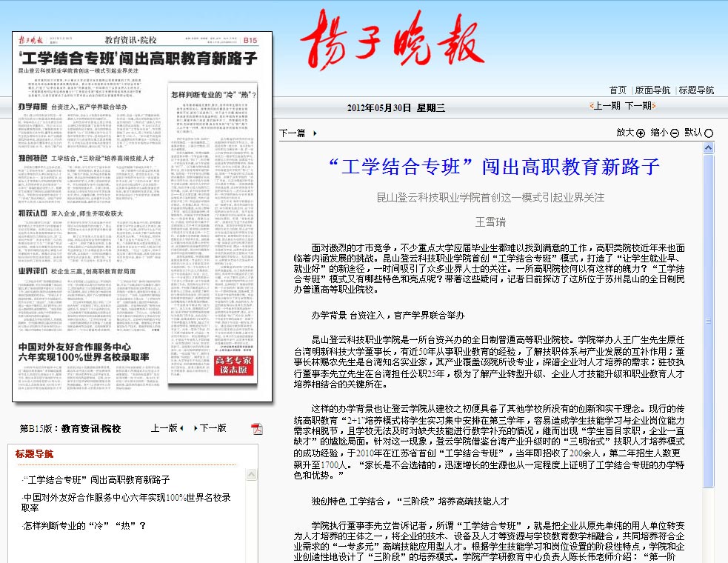Click the 默认 default size circle icon

pyautogui.click(x=709, y=133)
